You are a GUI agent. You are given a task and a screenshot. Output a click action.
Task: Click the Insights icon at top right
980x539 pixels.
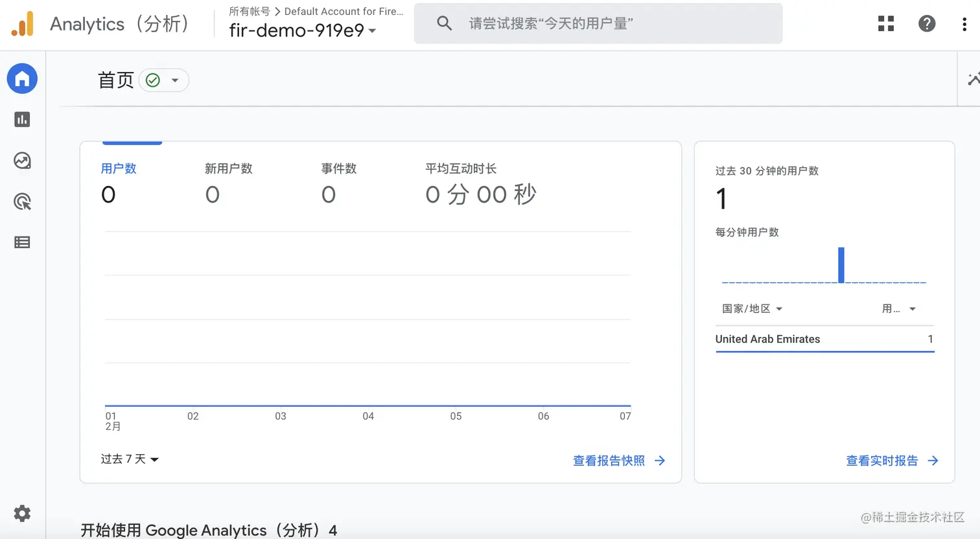(x=974, y=78)
